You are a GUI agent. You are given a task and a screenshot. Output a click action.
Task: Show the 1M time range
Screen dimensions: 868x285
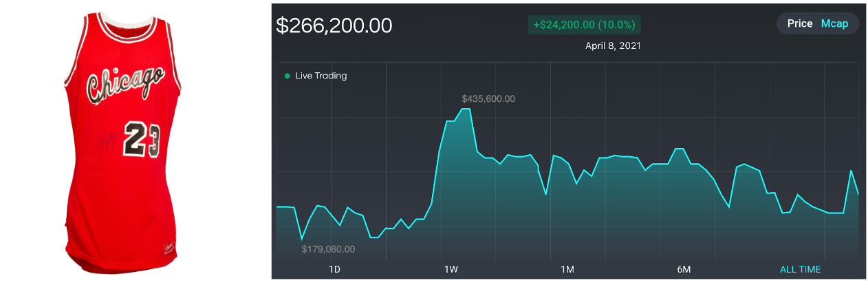coord(567,268)
